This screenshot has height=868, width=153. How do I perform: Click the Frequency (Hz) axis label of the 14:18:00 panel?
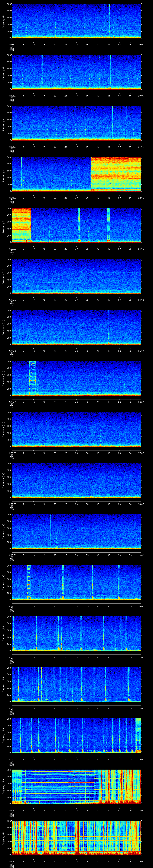coord(3,21)
